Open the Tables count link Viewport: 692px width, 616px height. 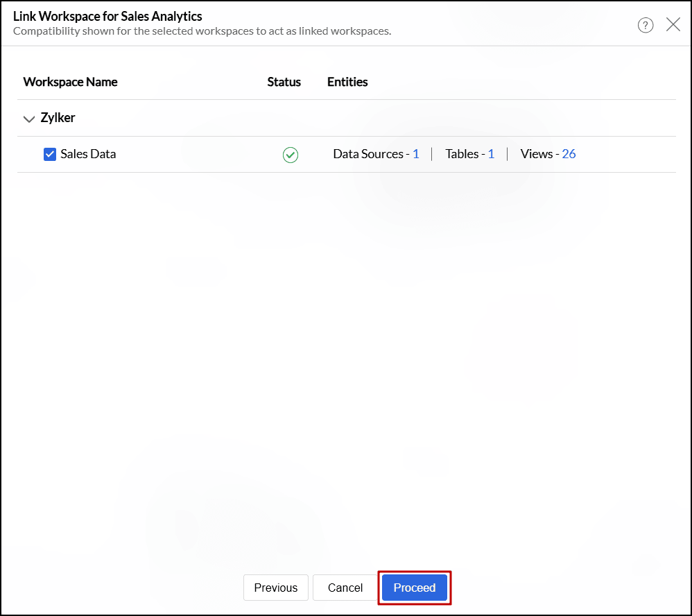click(x=491, y=154)
